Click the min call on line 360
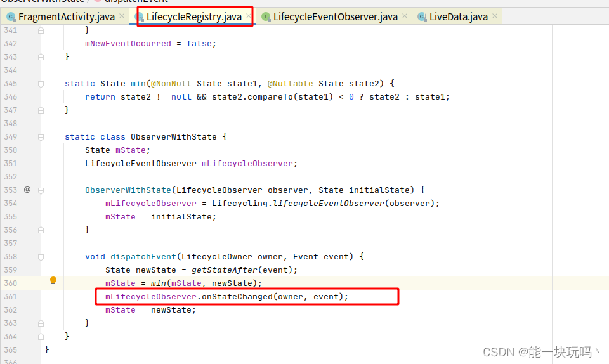 click(158, 283)
